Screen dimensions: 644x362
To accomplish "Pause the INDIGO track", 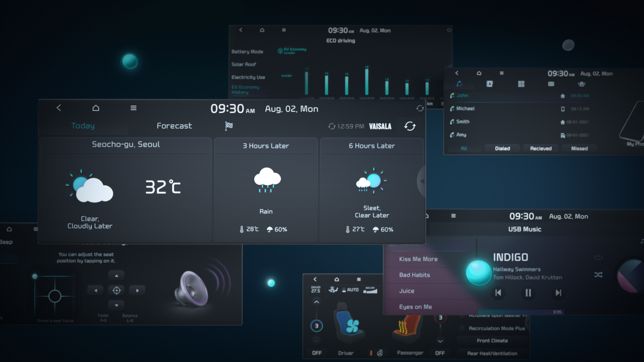I will click(x=528, y=293).
